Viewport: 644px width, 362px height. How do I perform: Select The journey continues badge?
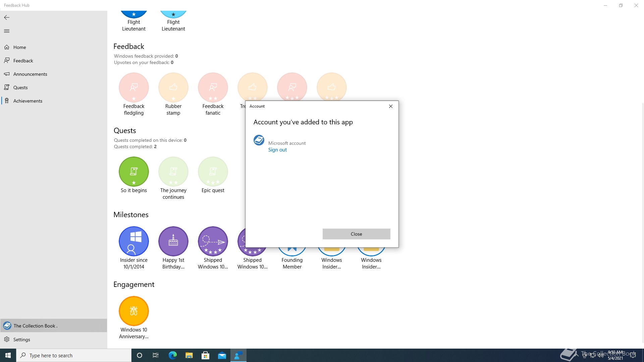[x=173, y=172]
